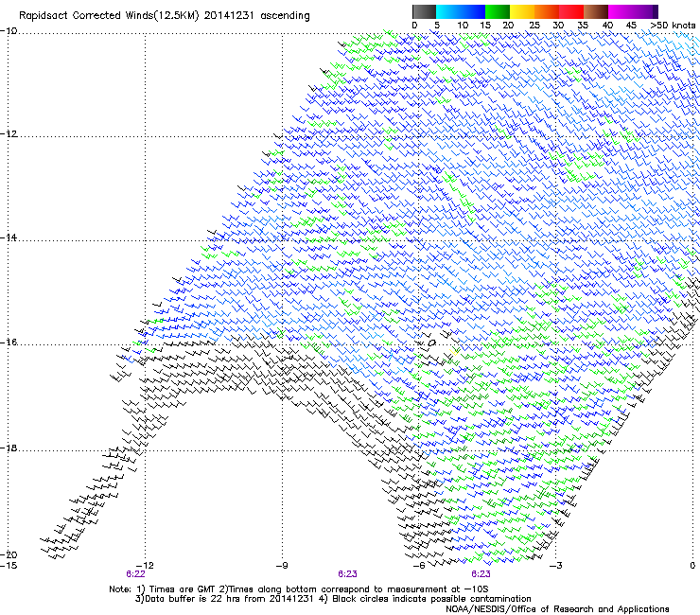Viewport: 700px width, 615px height.
Task: Select the '-9' longitude axis label
Action: click(282, 566)
